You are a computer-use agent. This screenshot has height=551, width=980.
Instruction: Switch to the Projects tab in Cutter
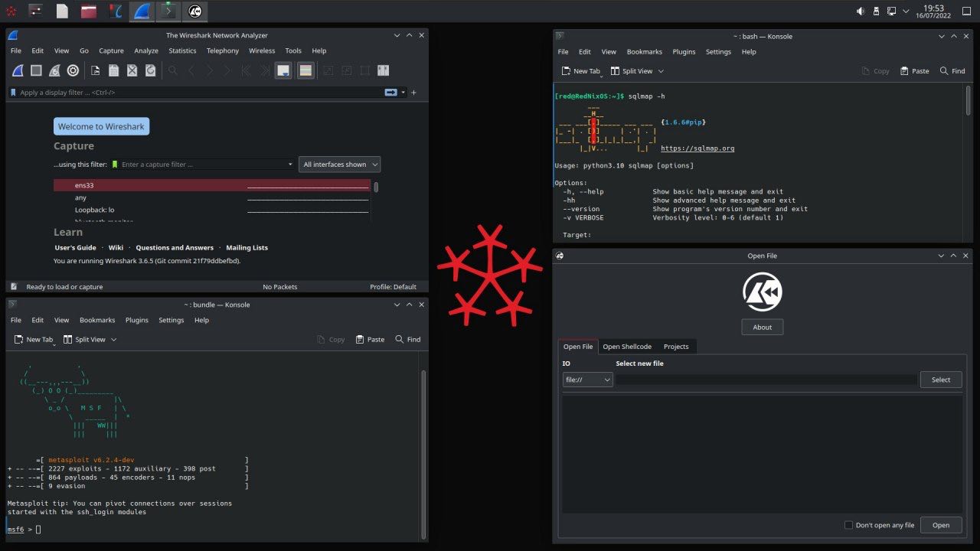pyautogui.click(x=676, y=347)
